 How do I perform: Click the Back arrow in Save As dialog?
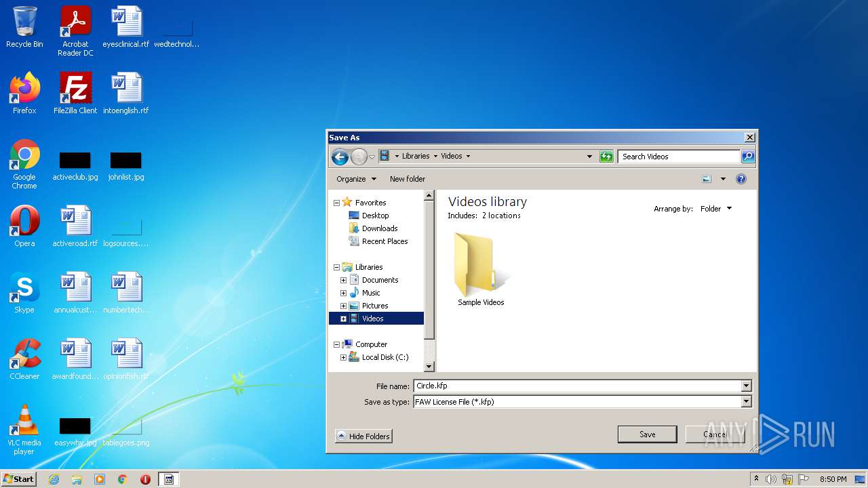point(340,157)
